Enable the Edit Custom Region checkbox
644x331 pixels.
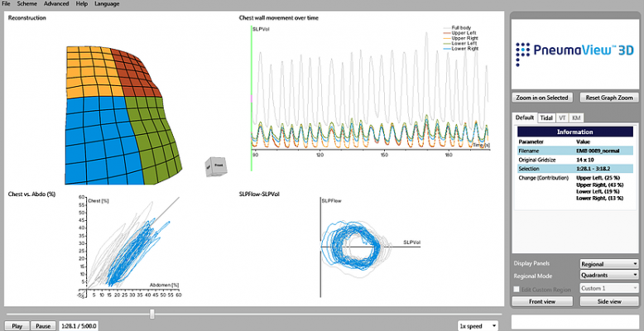pyautogui.click(x=517, y=288)
